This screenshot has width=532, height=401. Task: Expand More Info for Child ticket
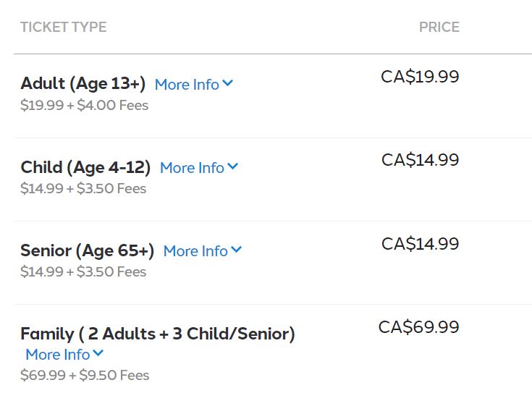pos(192,167)
